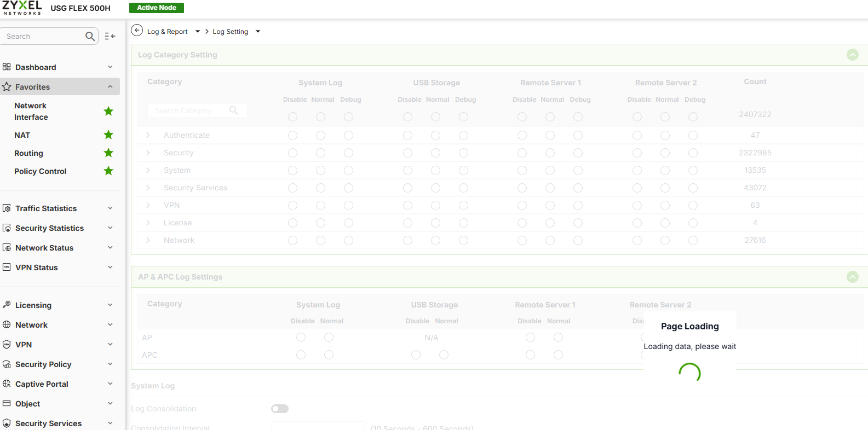Viewport: 868px width, 430px height.
Task: Select System Log Debug for System
Action: [349, 170]
